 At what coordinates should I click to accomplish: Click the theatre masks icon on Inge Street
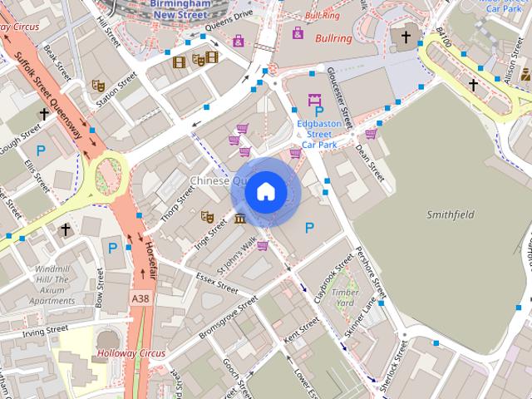pyautogui.click(x=208, y=217)
